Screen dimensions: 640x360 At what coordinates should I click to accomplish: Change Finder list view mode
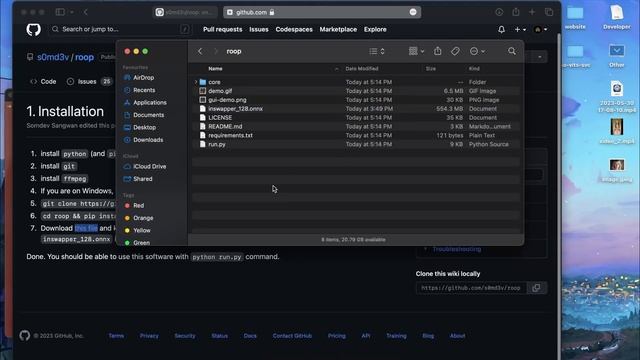377,51
